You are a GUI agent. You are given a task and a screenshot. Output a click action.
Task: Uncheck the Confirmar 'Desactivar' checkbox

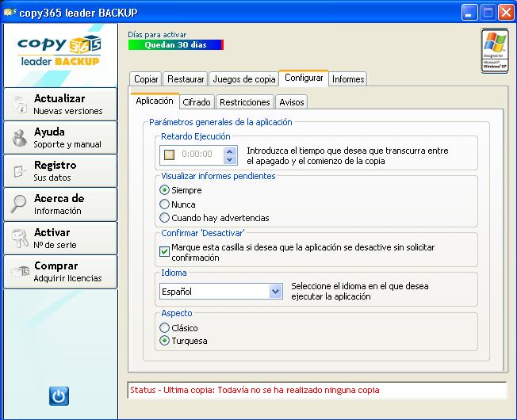click(x=164, y=252)
